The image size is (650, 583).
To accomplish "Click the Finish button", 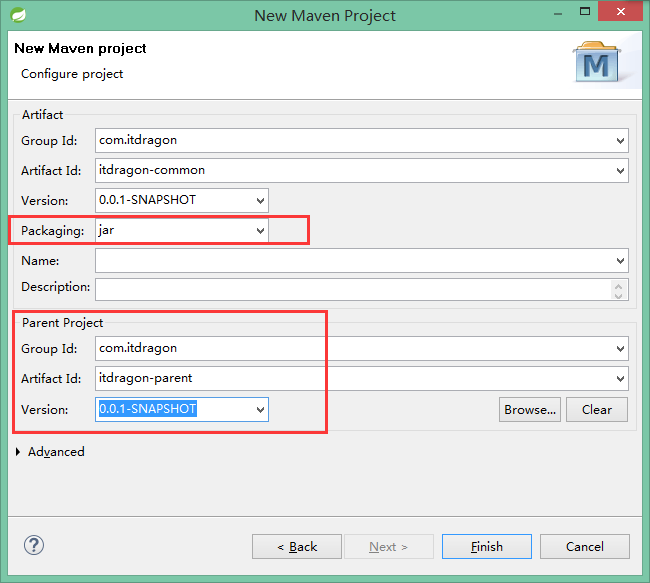I will coord(487,547).
